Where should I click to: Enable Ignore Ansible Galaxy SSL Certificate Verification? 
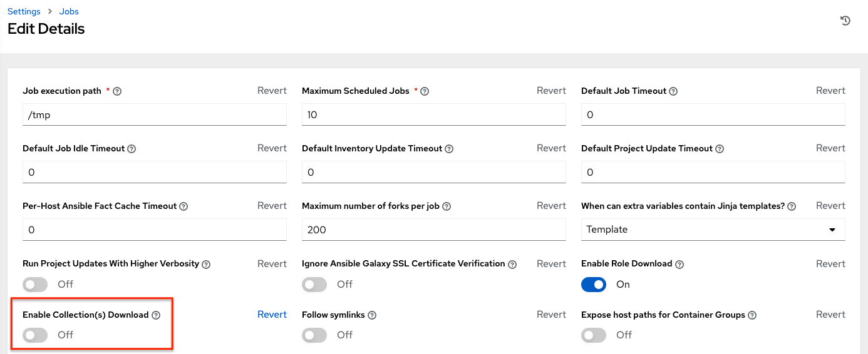[314, 285]
